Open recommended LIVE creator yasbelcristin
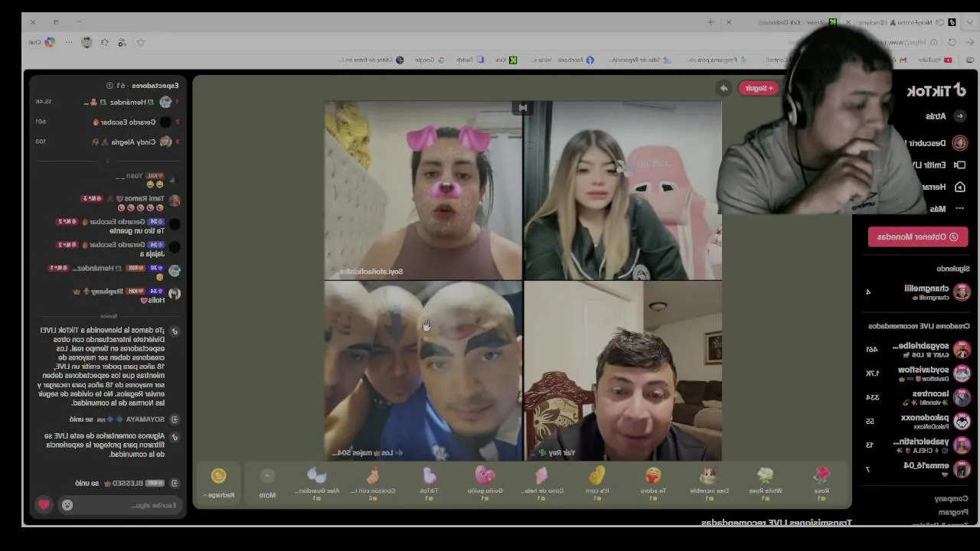This screenshot has height=551, width=980. pyautogui.click(x=919, y=445)
